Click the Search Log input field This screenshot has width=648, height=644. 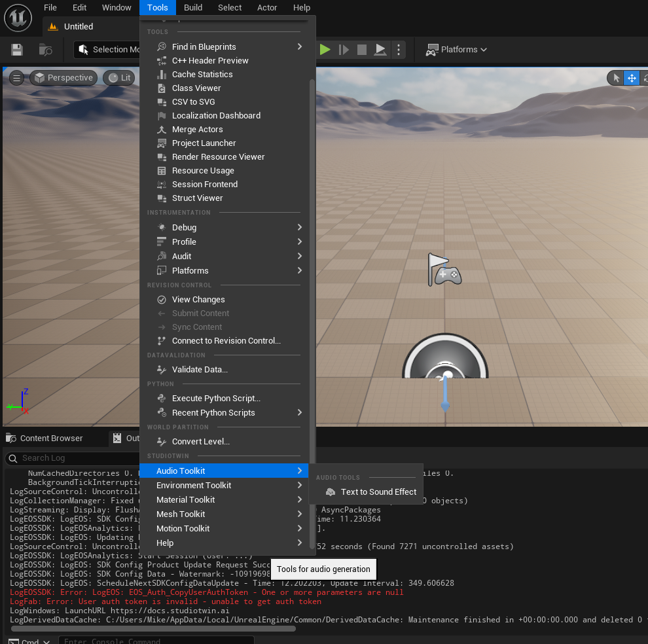[73, 458]
